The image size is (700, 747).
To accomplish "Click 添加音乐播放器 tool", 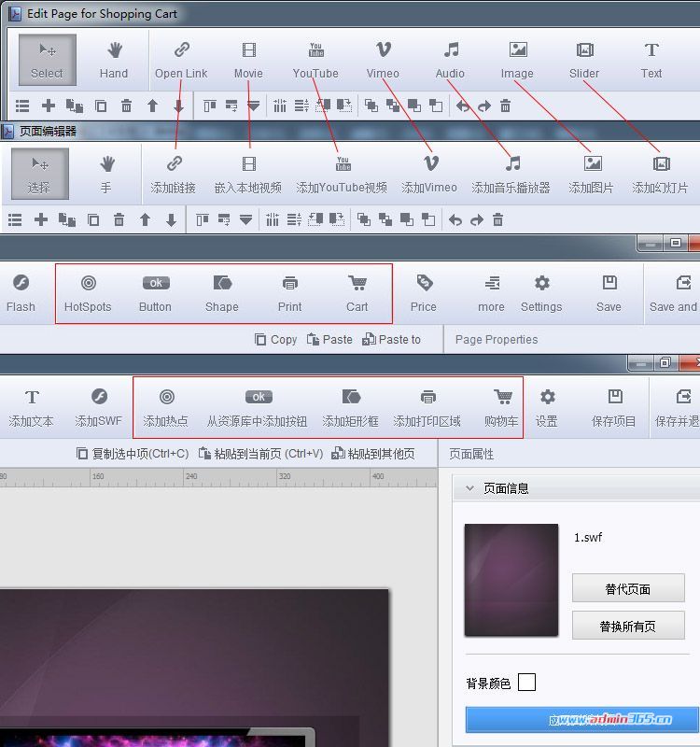I will click(x=511, y=174).
